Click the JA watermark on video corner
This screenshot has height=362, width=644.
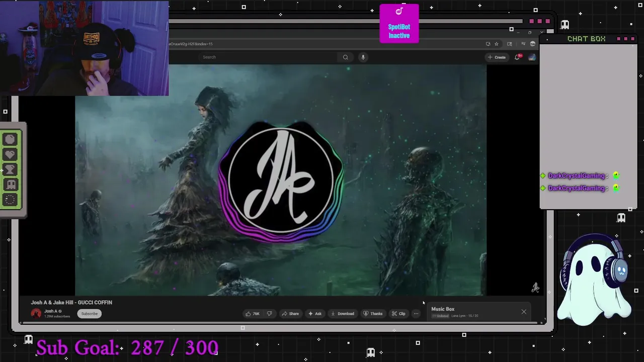[x=535, y=288]
